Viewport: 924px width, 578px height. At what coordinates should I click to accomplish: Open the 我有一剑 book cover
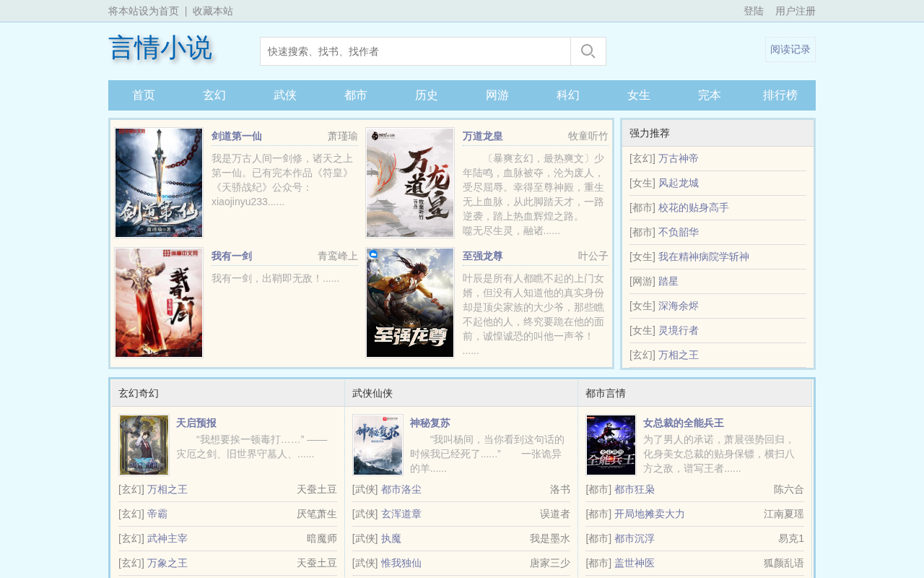pyautogui.click(x=159, y=303)
